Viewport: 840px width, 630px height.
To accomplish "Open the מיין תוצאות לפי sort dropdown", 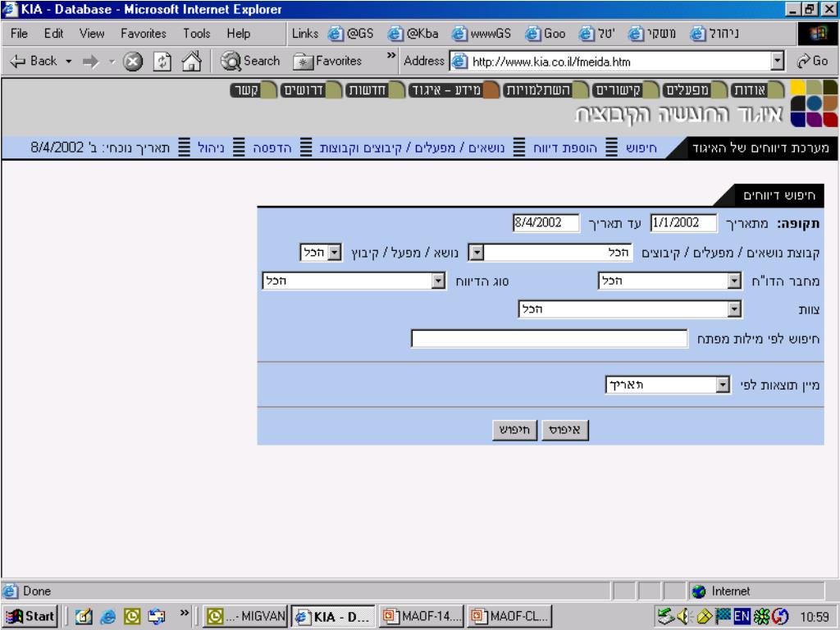I will (668, 385).
